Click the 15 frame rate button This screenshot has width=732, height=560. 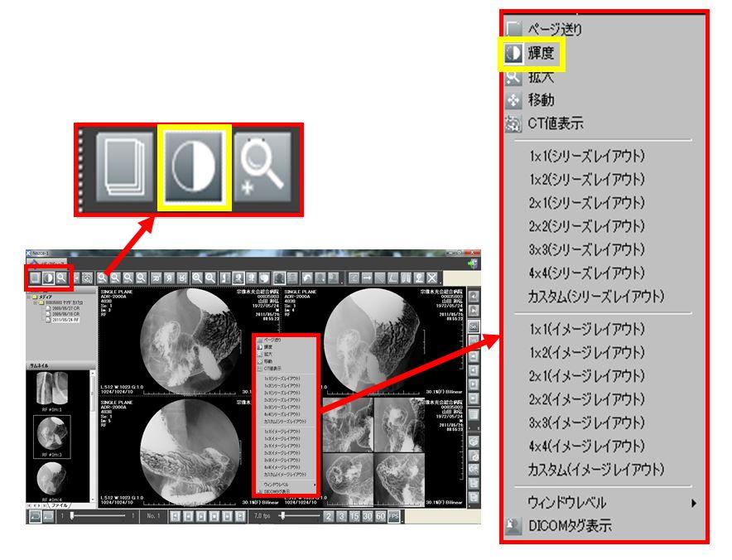[x=354, y=516]
